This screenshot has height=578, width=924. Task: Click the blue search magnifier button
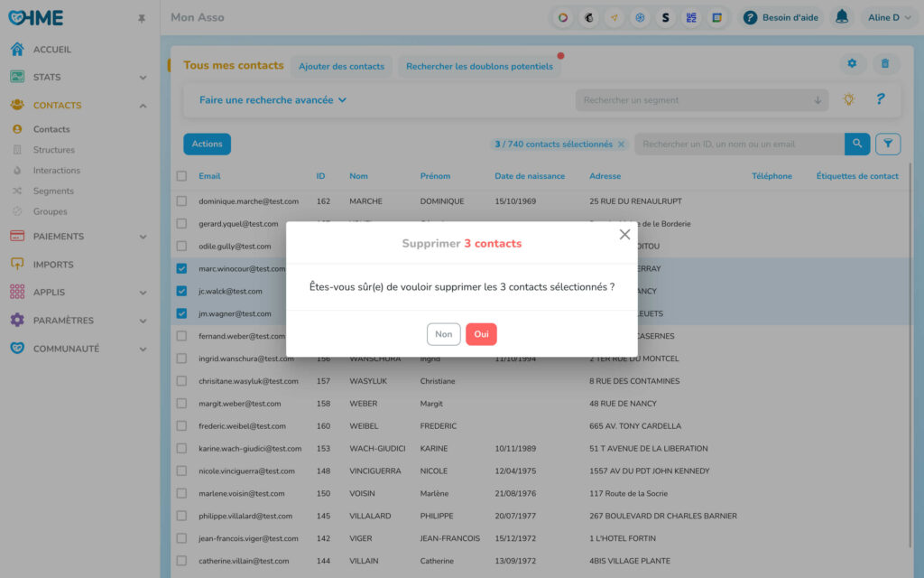[857, 144]
